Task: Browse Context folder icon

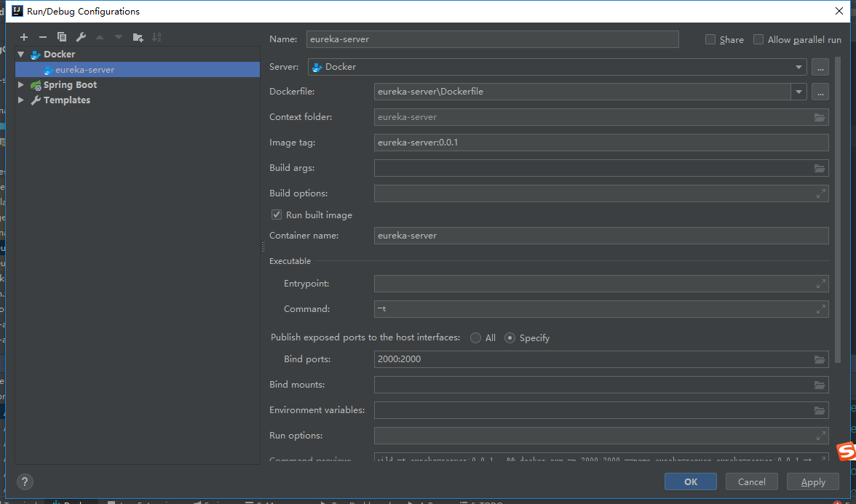Action: pyautogui.click(x=820, y=117)
